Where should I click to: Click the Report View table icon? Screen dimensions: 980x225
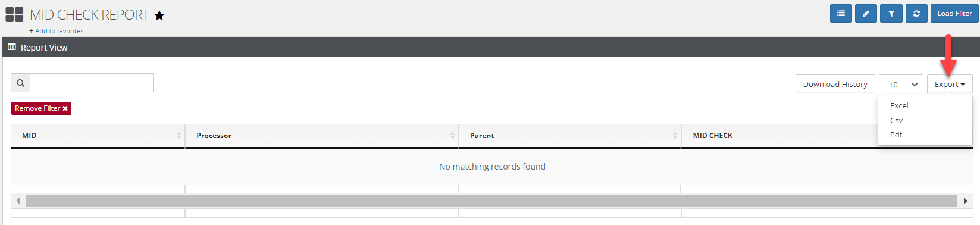coord(12,47)
